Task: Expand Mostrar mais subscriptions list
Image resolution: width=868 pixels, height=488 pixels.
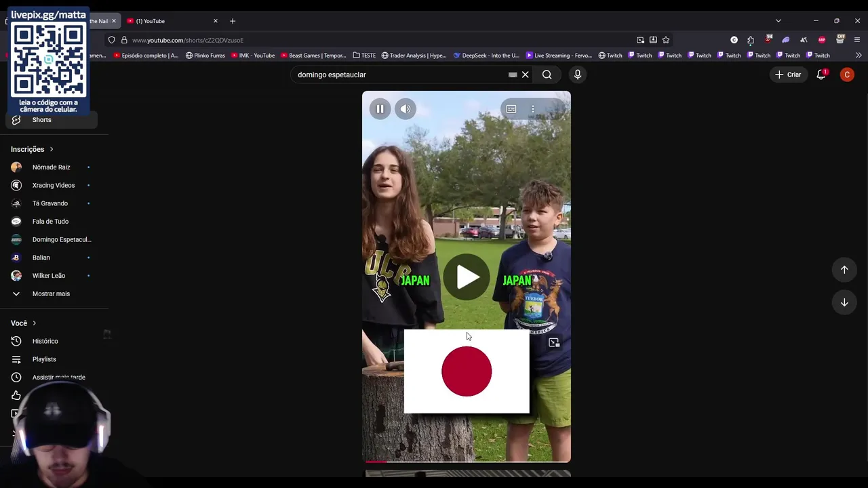Action: pyautogui.click(x=52, y=293)
